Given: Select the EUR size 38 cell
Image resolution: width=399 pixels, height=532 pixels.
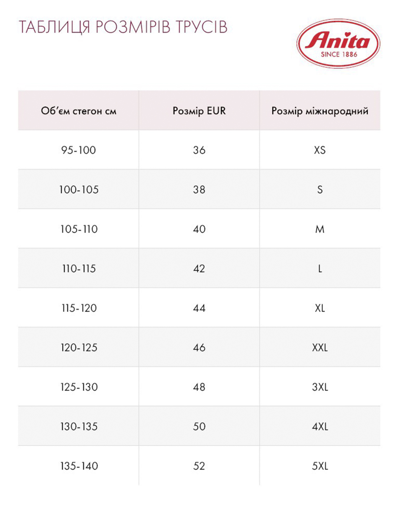Looking at the screenshot, I should pyautogui.click(x=199, y=189).
